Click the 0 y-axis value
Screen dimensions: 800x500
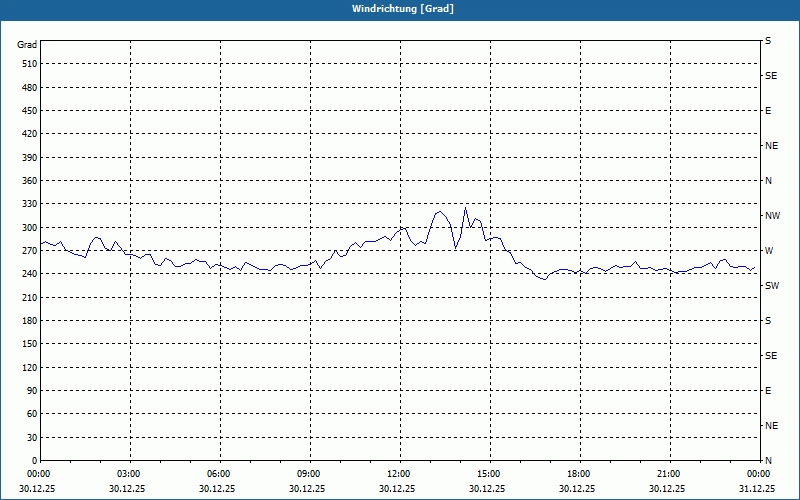coord(34,461)
